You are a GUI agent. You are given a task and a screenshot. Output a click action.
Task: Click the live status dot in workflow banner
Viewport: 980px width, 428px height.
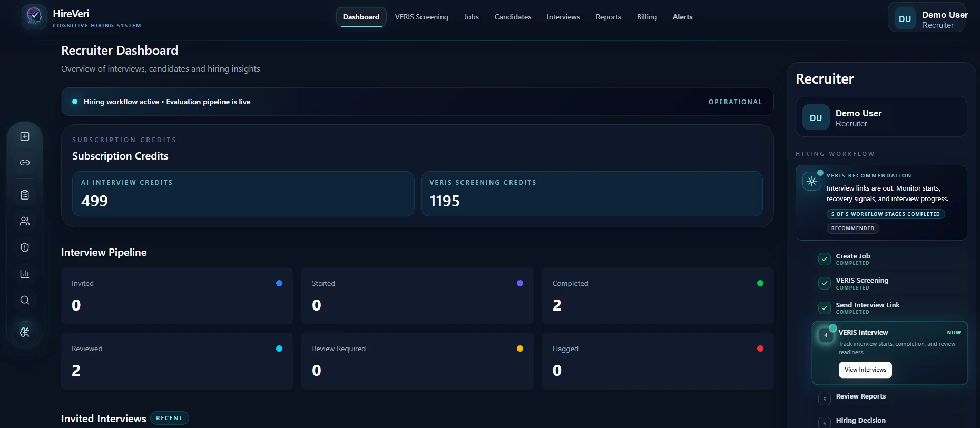[75, 102]
